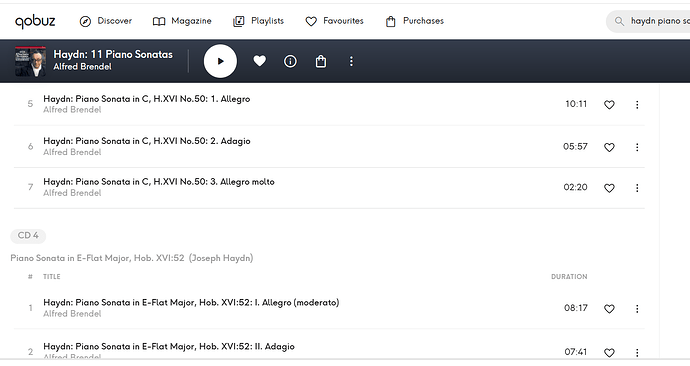This screenshot has height=366, width=690.
Task: Select track Piano Sonata in C No.50: 1. Allegro
Action: tap(147, 99)
